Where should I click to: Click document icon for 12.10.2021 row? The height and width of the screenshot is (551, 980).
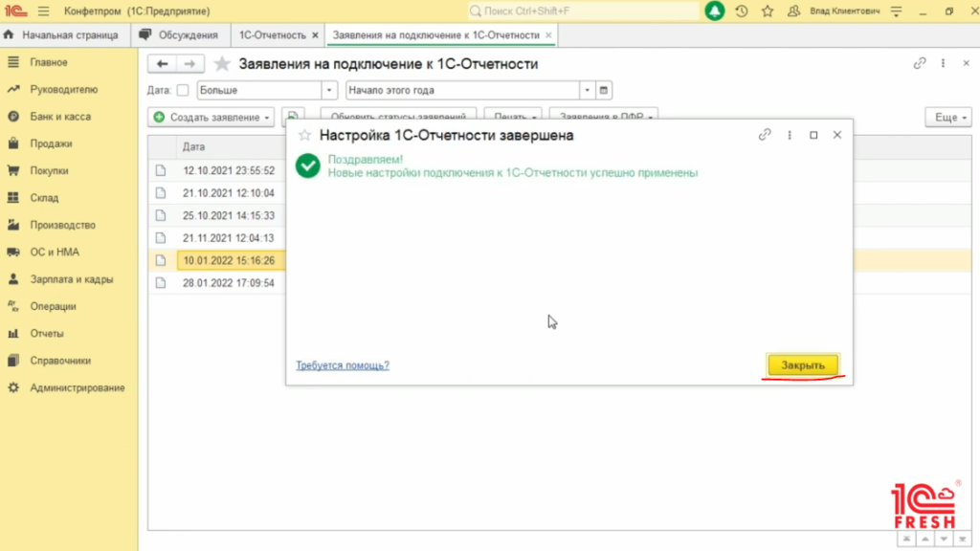(x=161, y=170)
